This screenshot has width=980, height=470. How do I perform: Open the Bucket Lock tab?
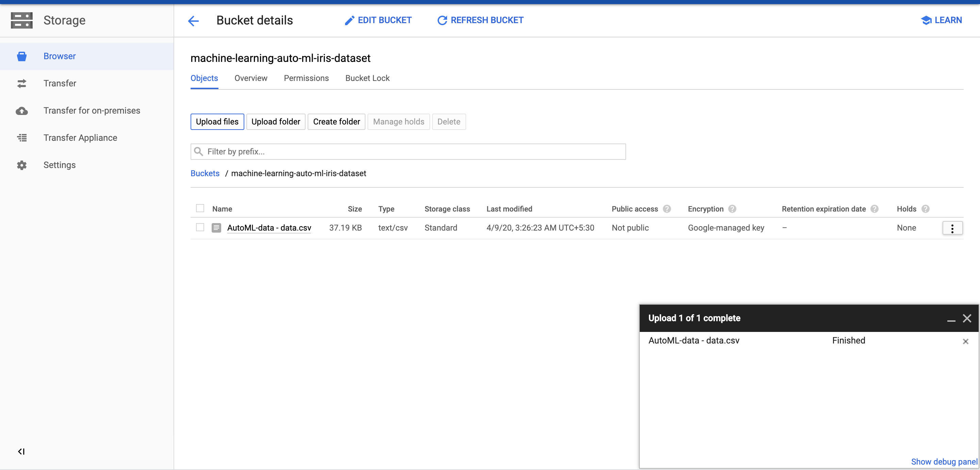pos(367,78)
